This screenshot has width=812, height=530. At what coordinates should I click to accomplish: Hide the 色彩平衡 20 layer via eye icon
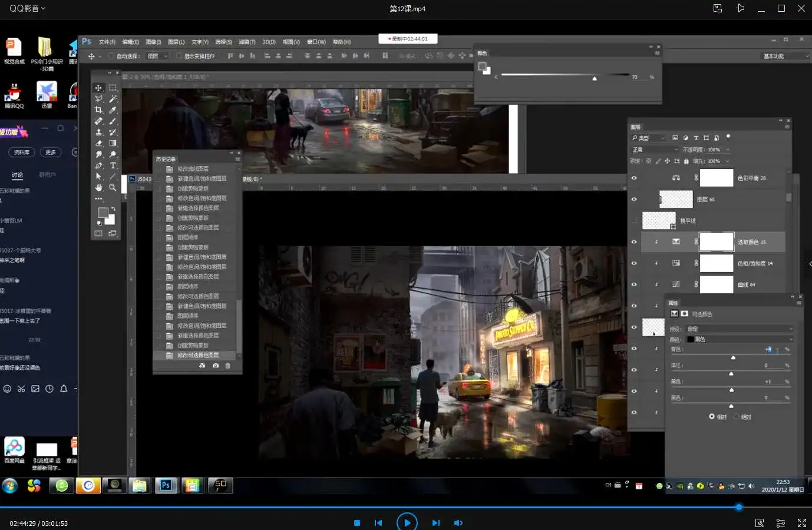coord(634,178)
